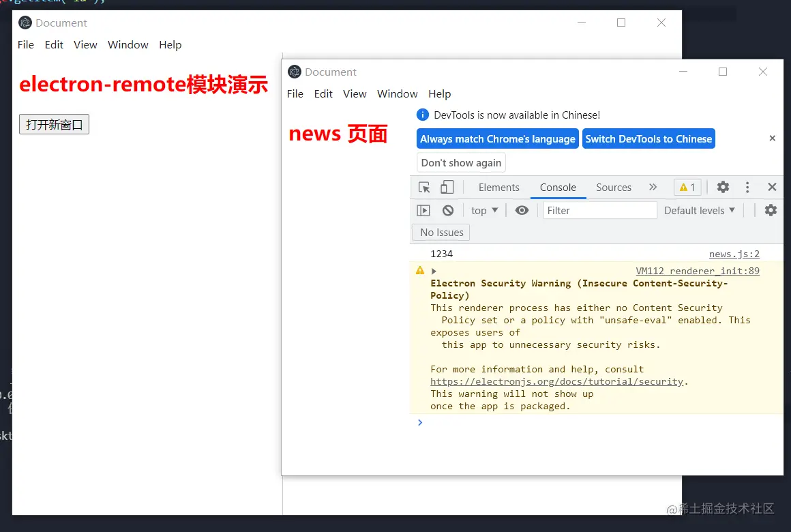Screen dimensions: 791x532
Task: Minimize the news window
Action: (x=683, y=72)
